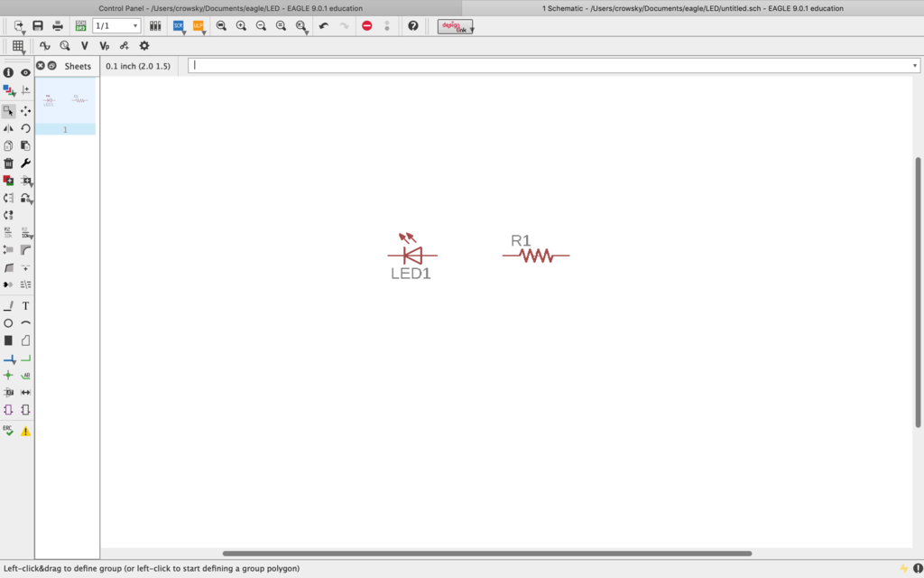924x578 pixels.
Task: Click the command line input field
Action: point(554,65)
